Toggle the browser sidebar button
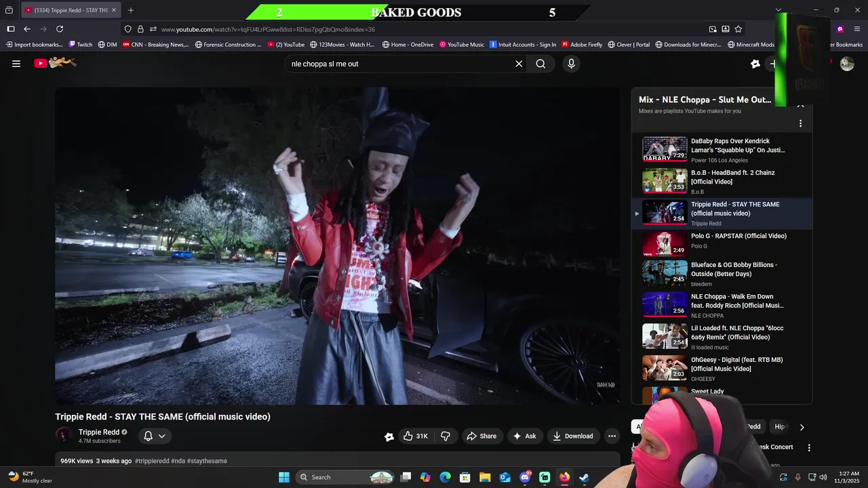The width and height of the screenshot is (868, 488). pos(11,29)
